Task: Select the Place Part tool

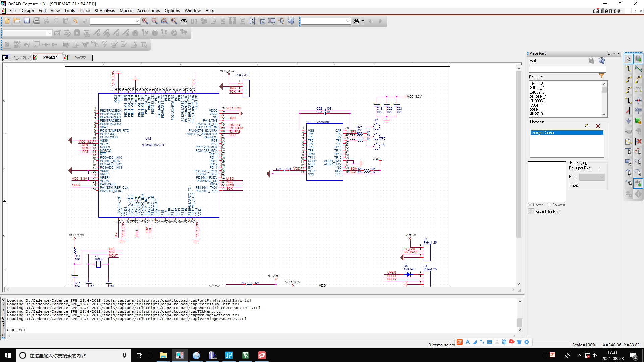Action: tap(638, 59)
